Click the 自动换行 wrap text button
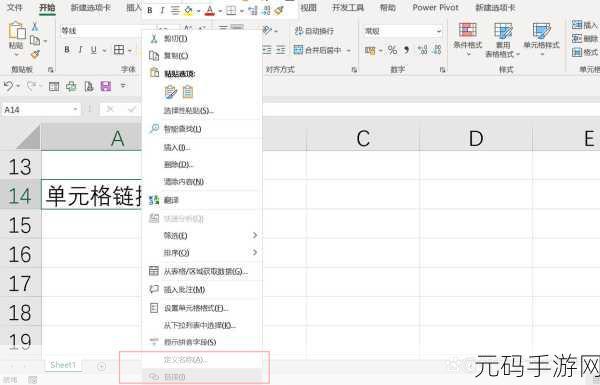Image resolution: width=600 pixels, height=385 pixels. [315, 31]
